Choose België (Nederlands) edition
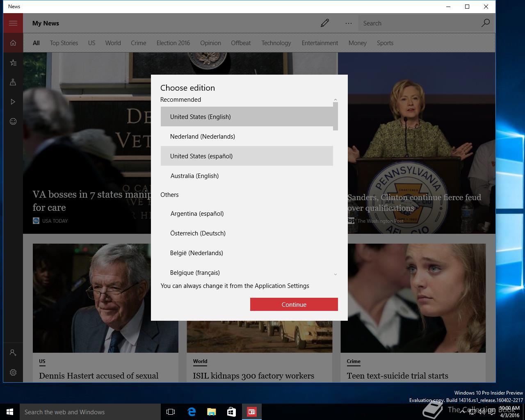 coord(247,253)
